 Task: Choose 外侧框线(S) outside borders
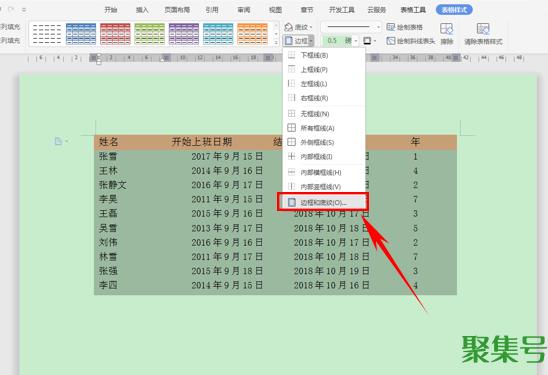(324, 142)
